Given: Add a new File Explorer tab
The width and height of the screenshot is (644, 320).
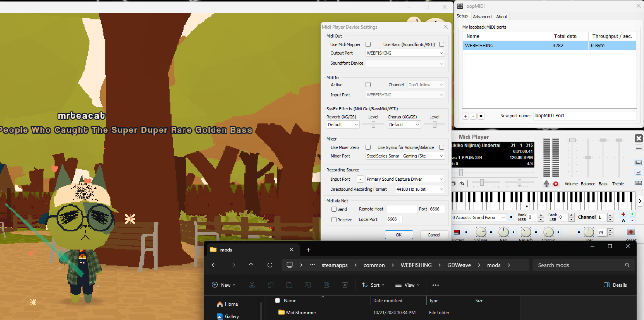Looking at the screenshot, I should click(x=309, y=250).
